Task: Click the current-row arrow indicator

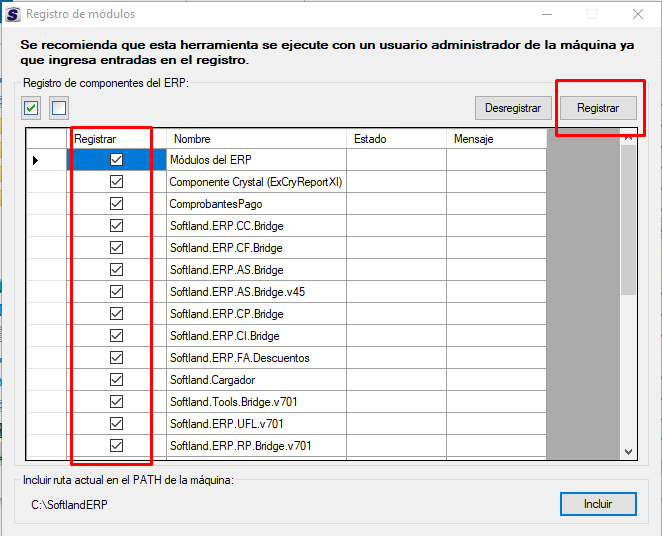Action: point(35,160)
